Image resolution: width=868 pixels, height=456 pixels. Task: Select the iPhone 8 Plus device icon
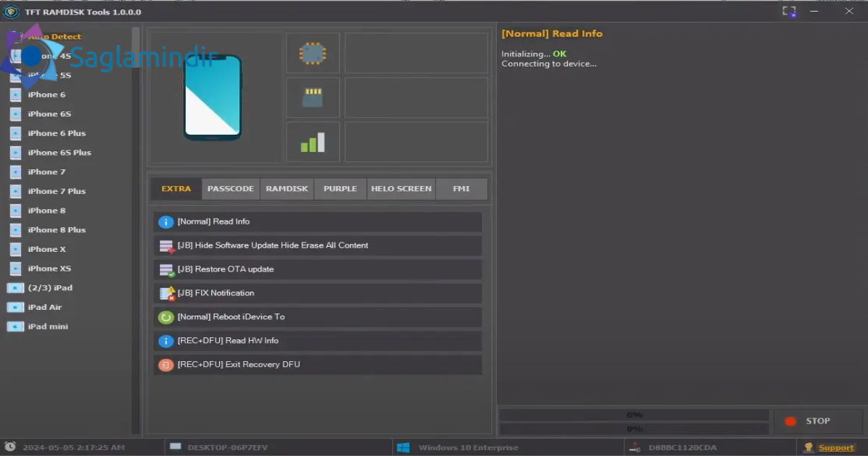[15, 230]
